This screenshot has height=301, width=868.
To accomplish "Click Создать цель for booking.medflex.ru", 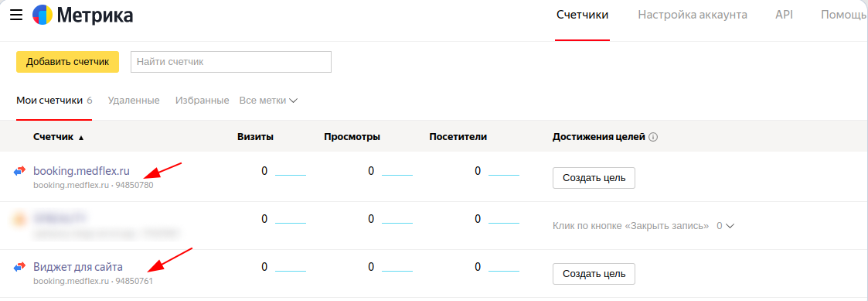I will coord(594,178).
